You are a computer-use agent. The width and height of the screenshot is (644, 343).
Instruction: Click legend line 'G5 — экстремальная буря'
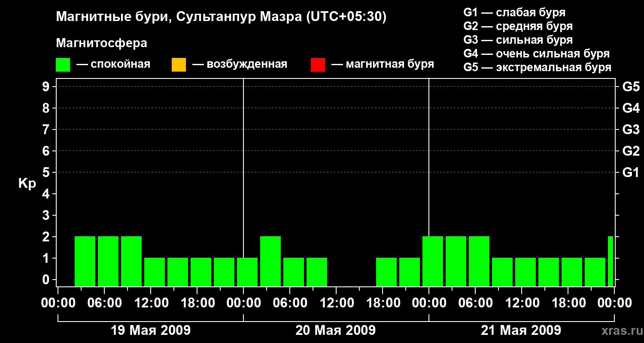(538, 67)
